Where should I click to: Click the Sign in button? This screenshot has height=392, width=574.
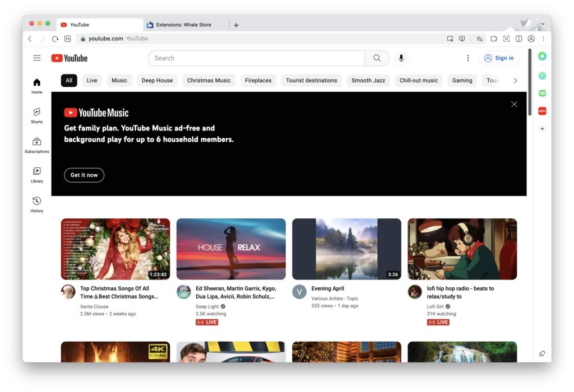point(499,58)
